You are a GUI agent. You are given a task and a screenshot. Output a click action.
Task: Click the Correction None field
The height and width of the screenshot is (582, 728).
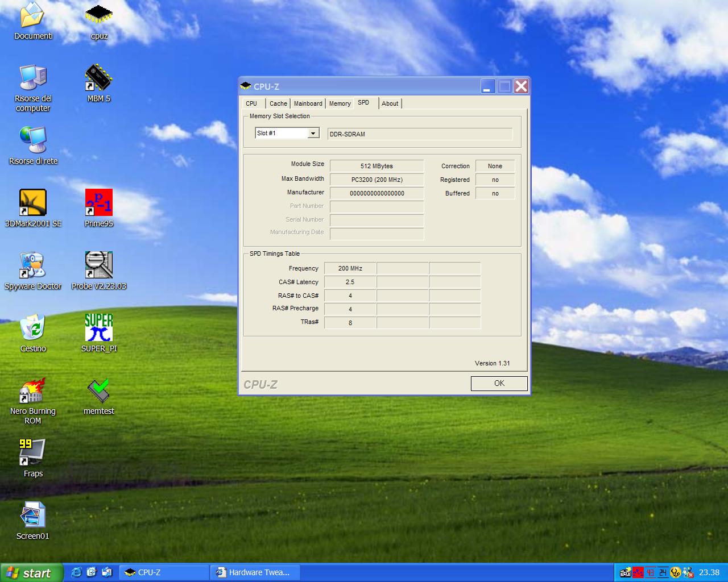pos(495,166)
